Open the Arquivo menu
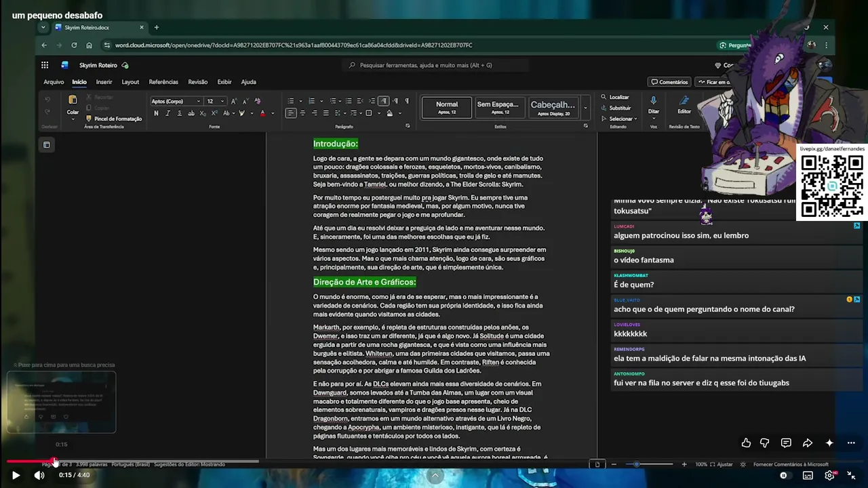This screenshot has width=868, height=488. [x=54, y=82]
